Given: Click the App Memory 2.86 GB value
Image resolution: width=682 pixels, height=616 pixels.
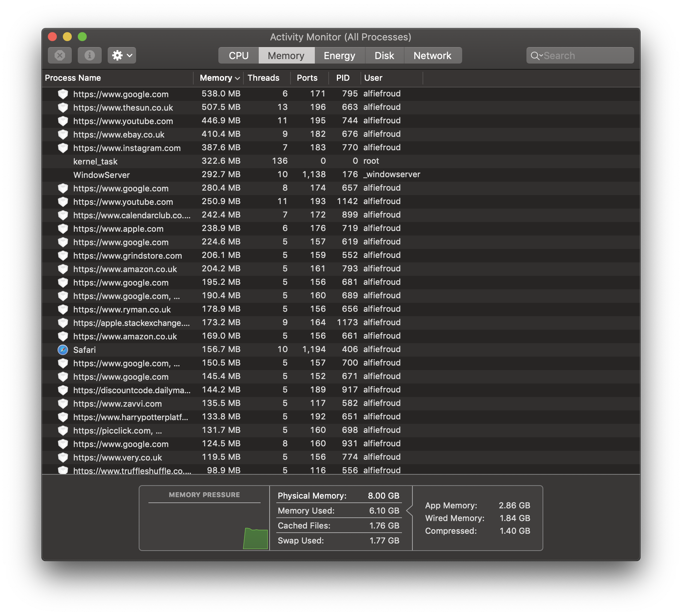Looking at the screenshot, I should (x=514, y=505).
